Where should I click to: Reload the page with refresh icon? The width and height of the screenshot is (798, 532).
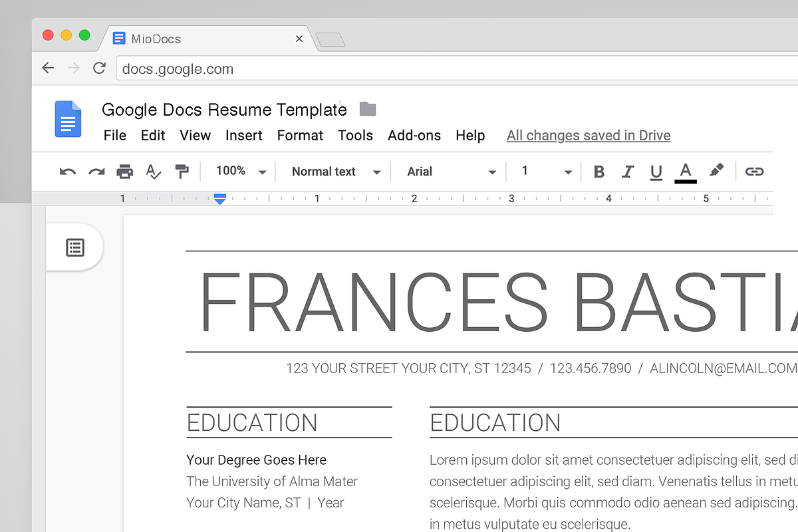click(x=100, y=68)
